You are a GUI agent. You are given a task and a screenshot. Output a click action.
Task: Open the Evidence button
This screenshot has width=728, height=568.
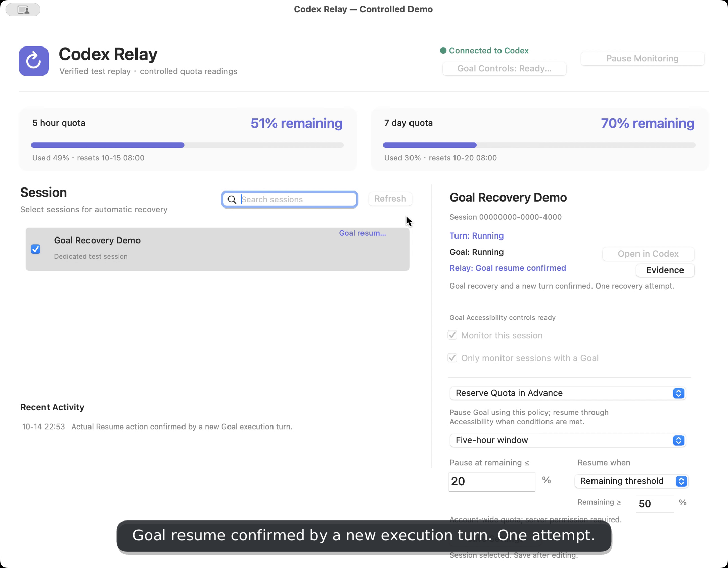pos(665,270)
